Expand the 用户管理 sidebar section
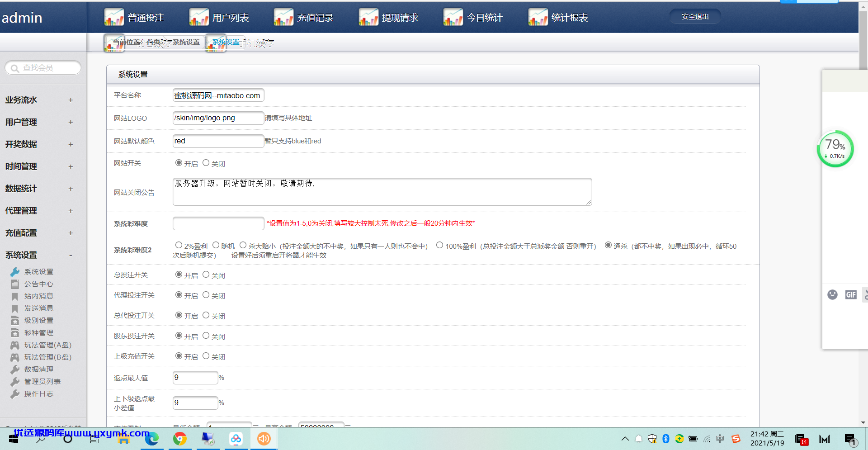The image size is (868, 450). (x=71, y=122)
